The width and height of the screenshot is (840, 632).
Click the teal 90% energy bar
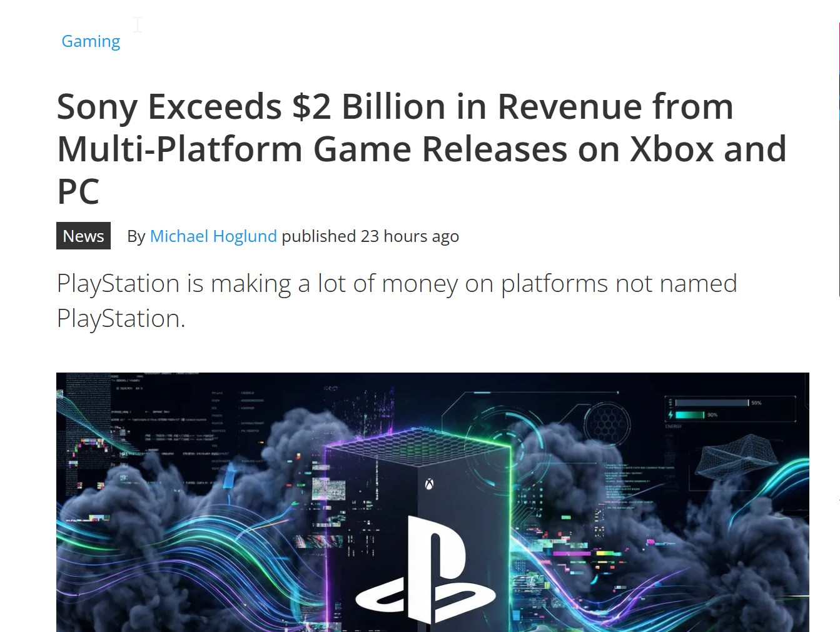pos(691,414)
